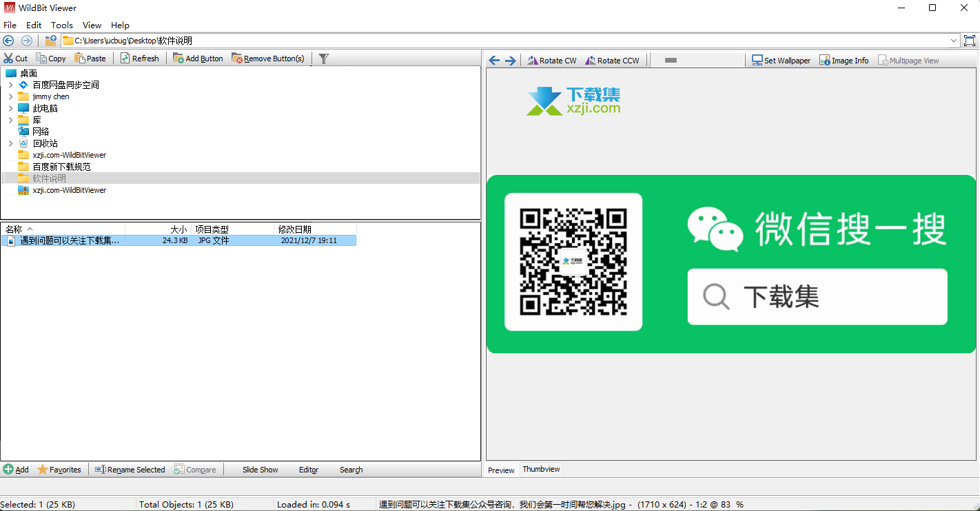Select the 遇到问题可以关注下载集 JPG file

[179, 241]
